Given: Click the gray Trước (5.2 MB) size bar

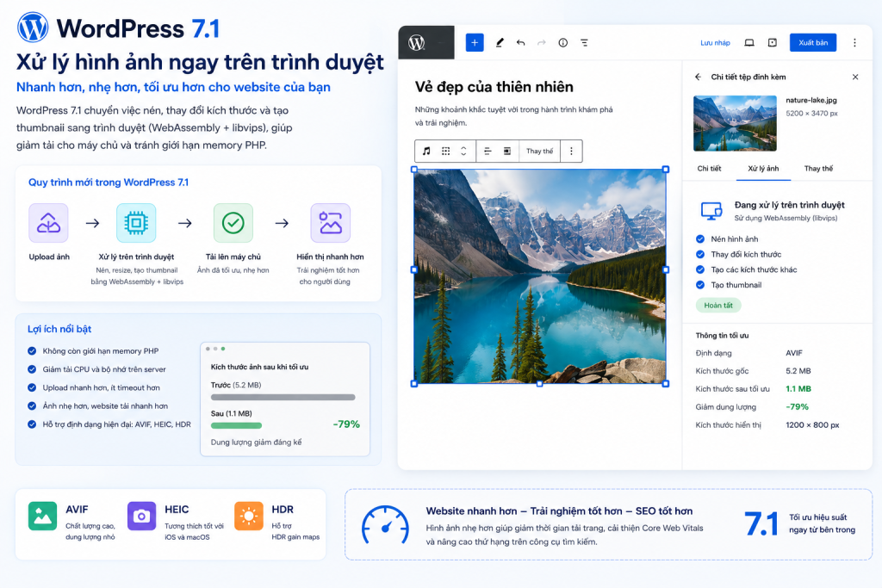Looking at the screenshot, I should pos(283,398).
